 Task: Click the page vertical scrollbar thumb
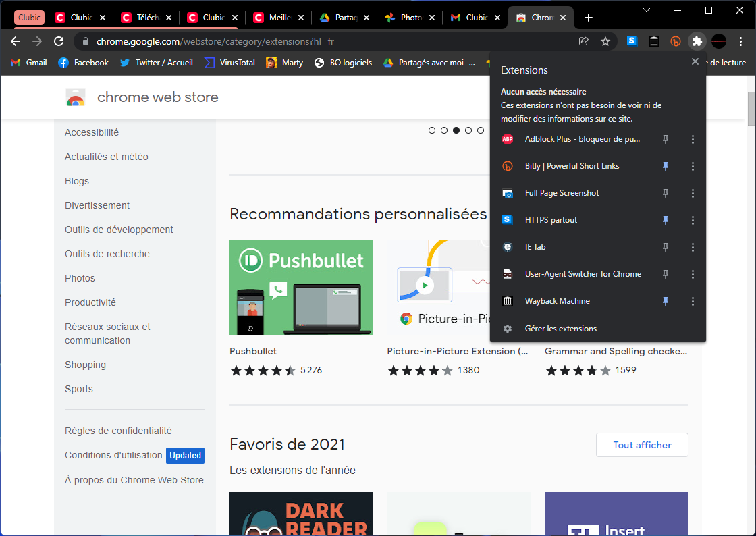pyautogui.click(x=751, y=109)
